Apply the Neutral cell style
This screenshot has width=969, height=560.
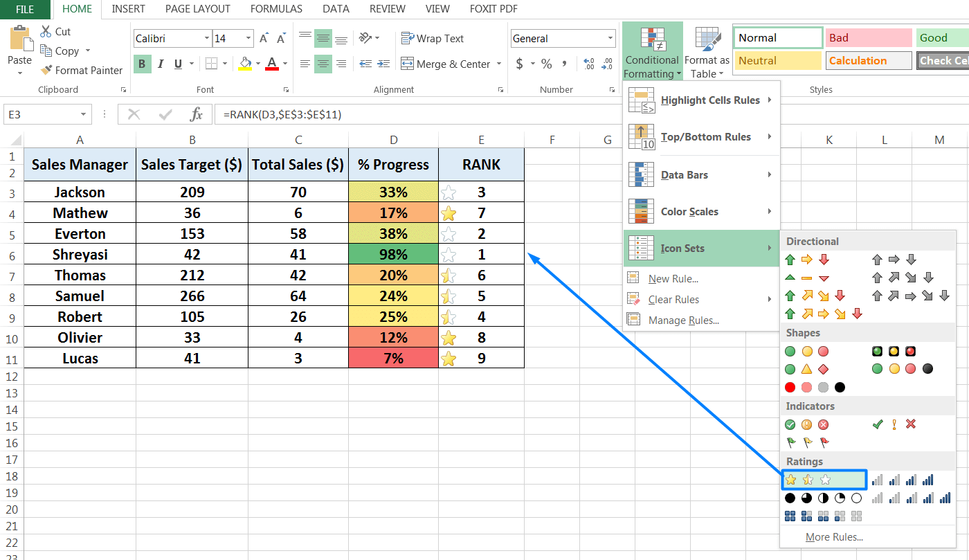click(778, 61)
